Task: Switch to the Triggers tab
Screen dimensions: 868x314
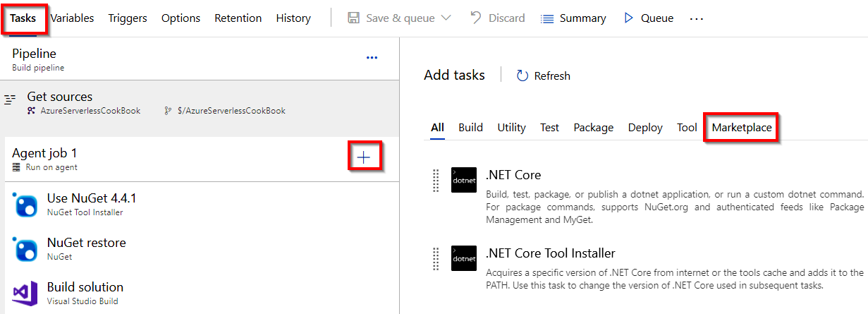Action: (x=128, y=18)
